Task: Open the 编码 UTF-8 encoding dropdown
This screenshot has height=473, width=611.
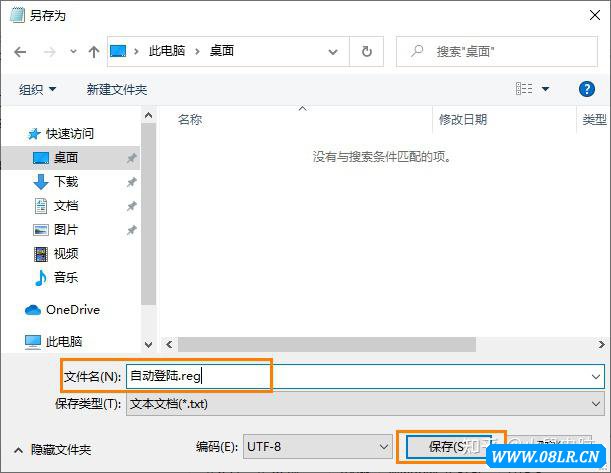Action: (316, 447)
